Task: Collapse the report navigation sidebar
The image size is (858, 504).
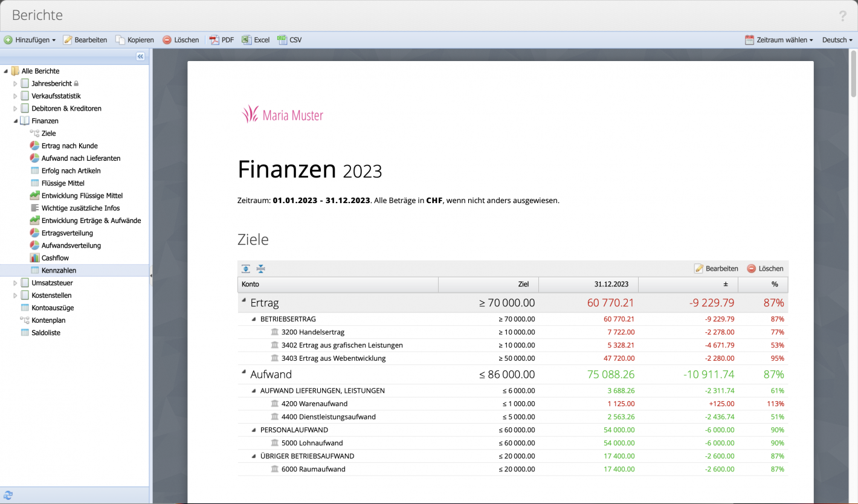Action: (x=140, y=56)
